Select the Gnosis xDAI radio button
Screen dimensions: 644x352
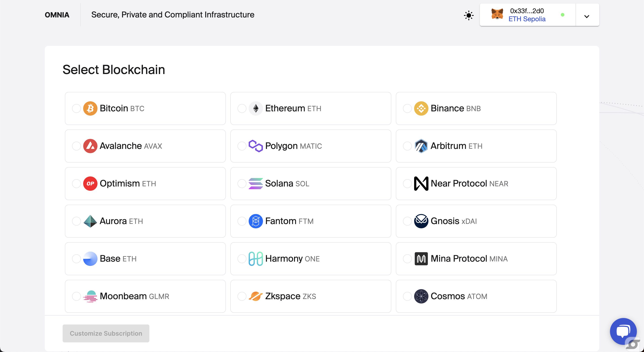[407, 221]
